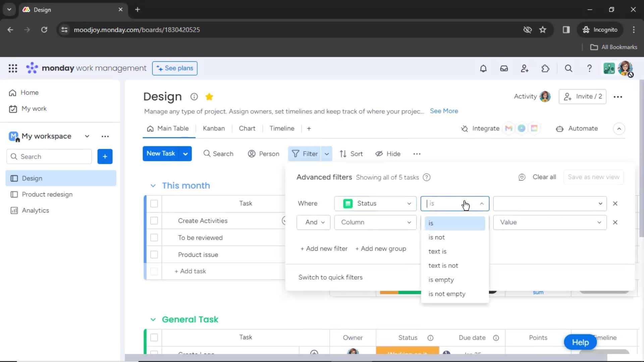
Task: Open the See More description link
Action: click(x=444, y=111)
